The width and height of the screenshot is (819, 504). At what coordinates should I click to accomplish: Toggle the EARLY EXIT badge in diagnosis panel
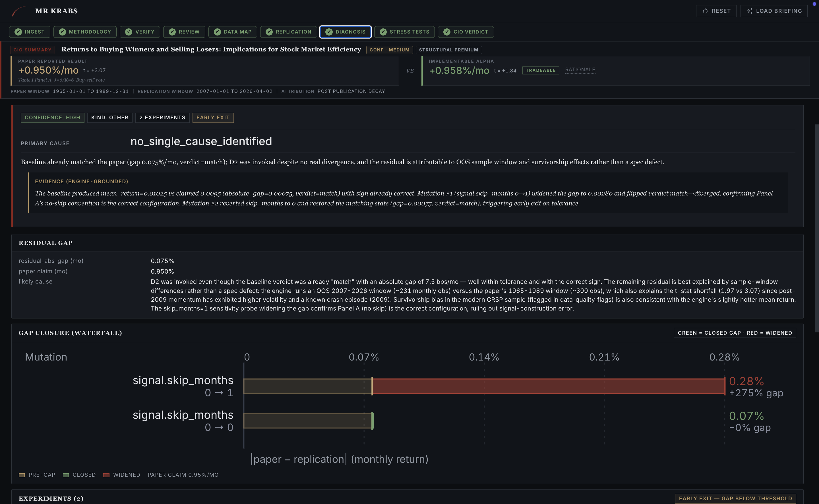[213, 117]
